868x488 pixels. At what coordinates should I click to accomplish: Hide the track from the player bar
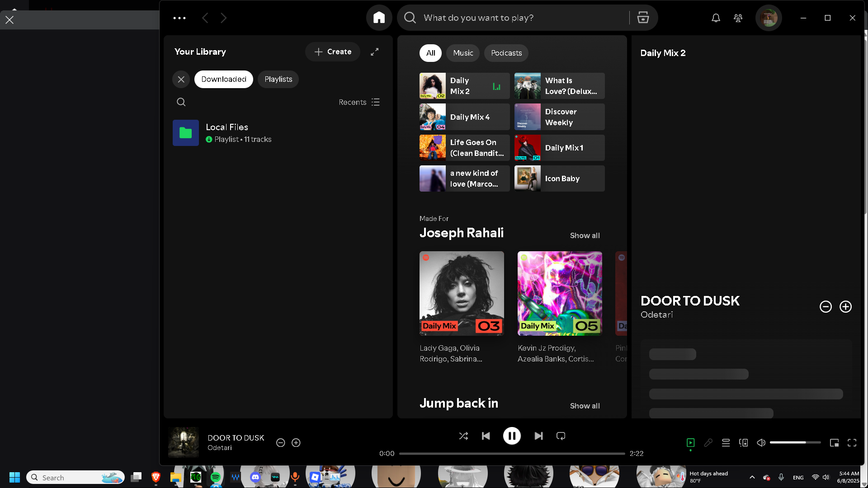point(280,443)
